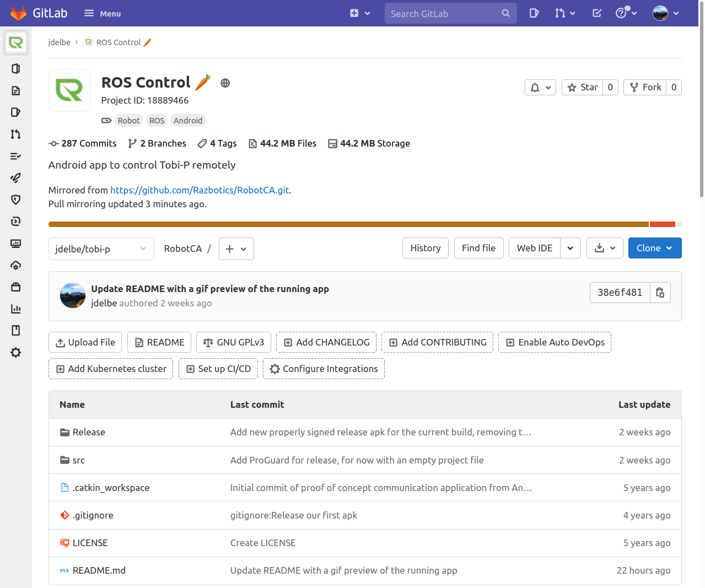The height and width of the screenshot is (588, 705).
Task: Open CI/CD rocket icon in sidebar
Action: click(16, 178)
